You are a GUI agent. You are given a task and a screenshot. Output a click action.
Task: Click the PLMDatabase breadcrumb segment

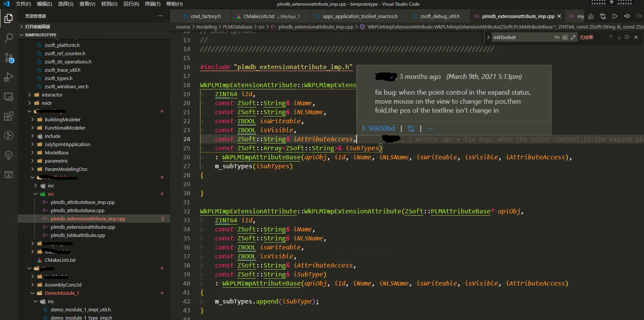click(237, 27)
